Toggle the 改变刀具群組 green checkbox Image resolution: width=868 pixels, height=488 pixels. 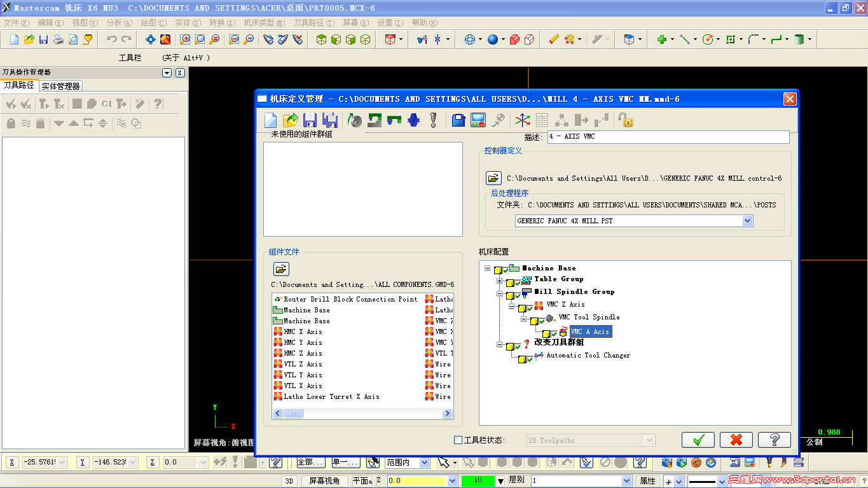coord(518,345)
